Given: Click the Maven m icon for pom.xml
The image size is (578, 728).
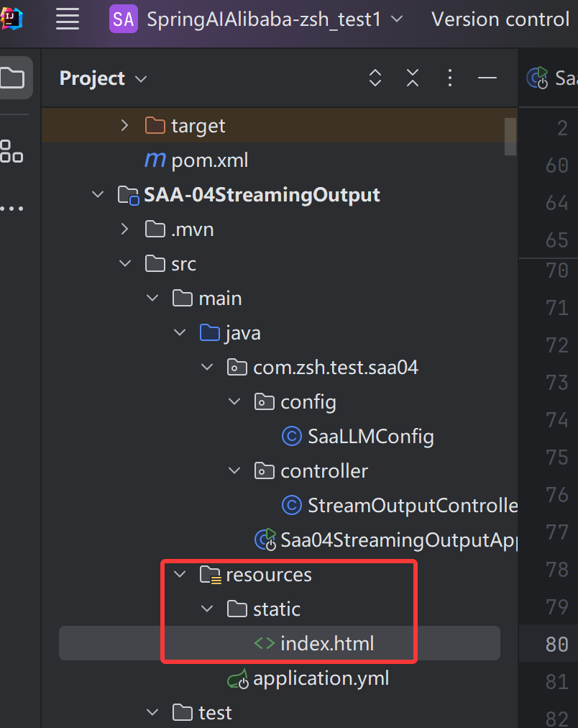Looking at the screenshot, I should pyautogui.click(x=155, y=160).
